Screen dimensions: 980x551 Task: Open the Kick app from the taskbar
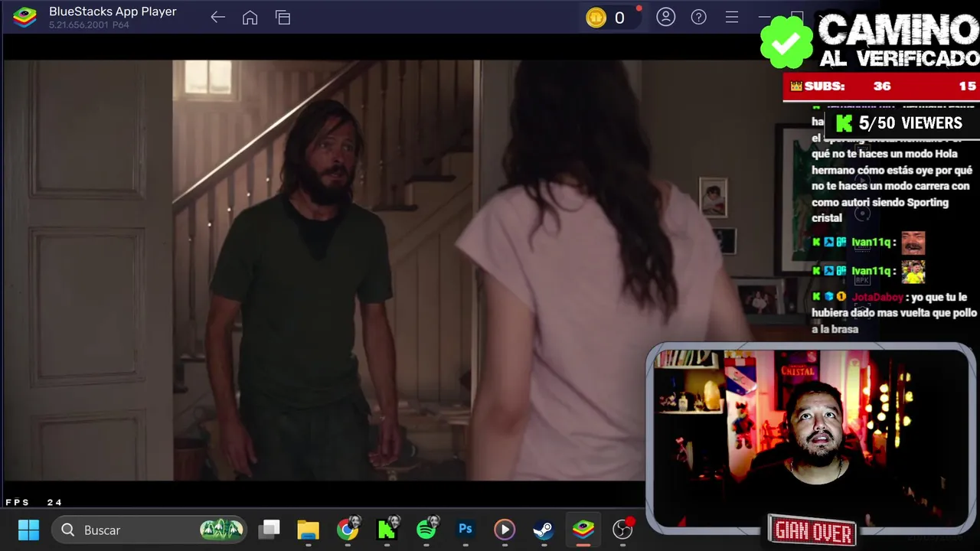[x=387, y=530]
